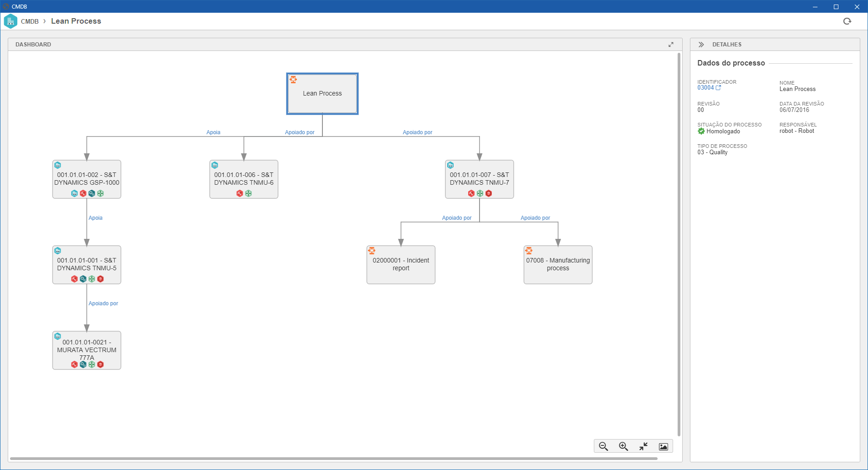
Task: Click the green crosshair icon in TNMU-7 node
Action: pyautogui.click(x=480, y=193)
